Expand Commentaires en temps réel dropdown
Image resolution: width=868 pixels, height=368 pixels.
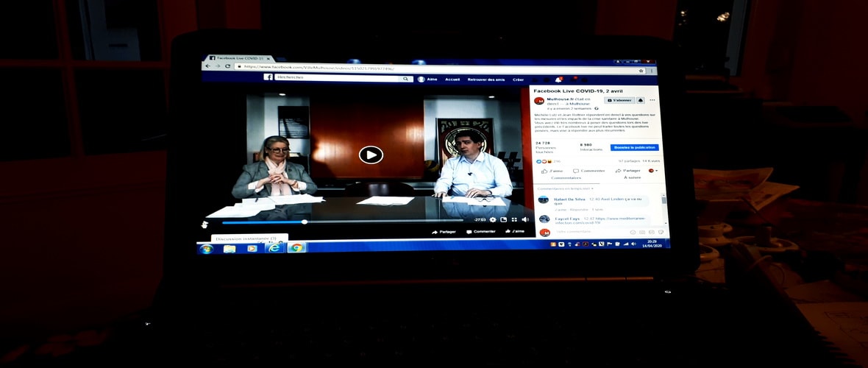click(x=565, y=188)
